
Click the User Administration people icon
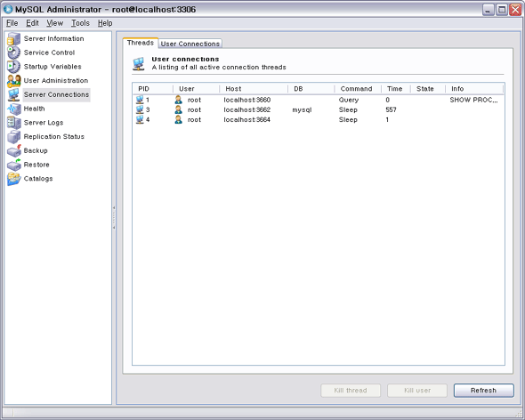(x=13, y=81)
